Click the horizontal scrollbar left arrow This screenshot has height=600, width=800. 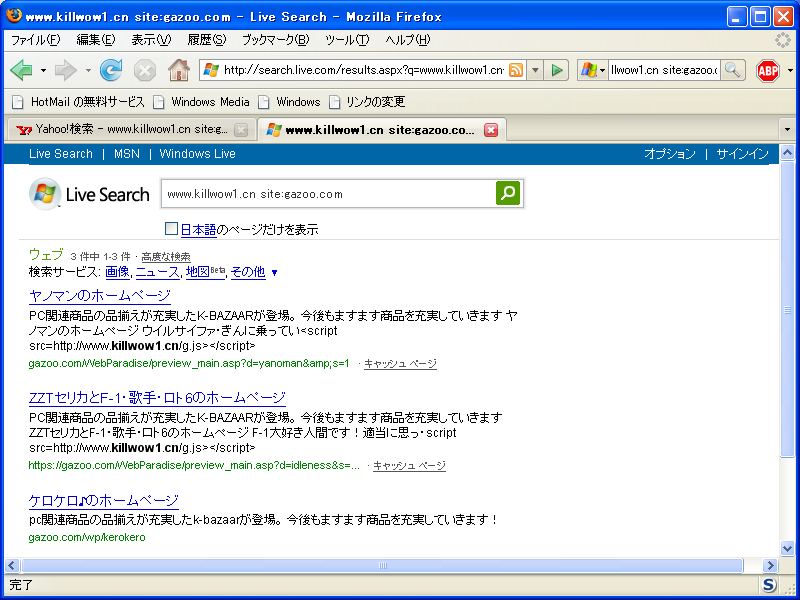tap(12, 565)
